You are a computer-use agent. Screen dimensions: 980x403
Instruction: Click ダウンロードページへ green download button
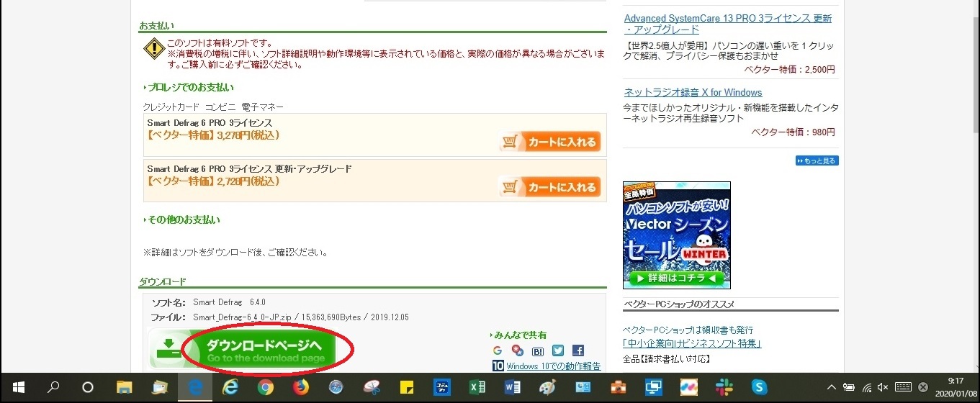[x=243, y=348]
